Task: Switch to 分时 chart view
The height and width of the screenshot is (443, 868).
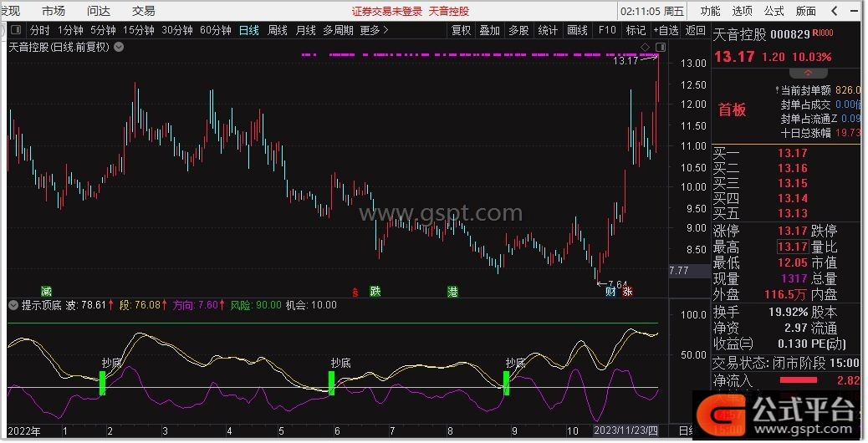Action: tap(40, 30)
